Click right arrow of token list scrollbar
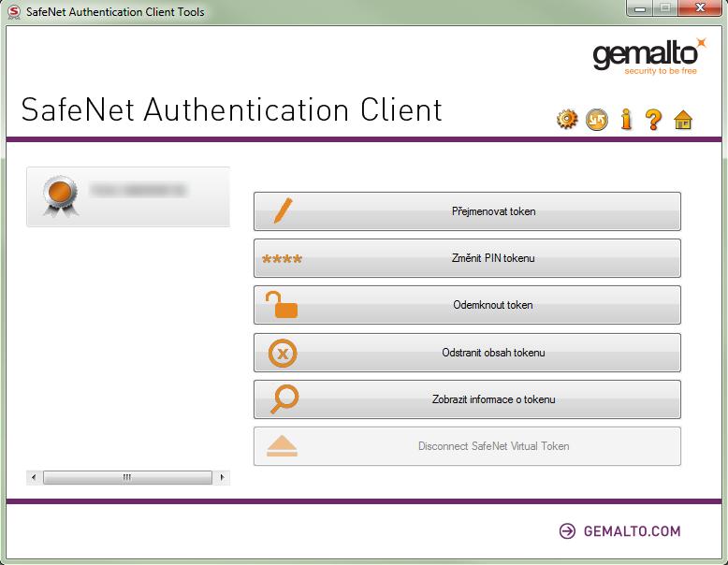Screen dimensions: 728x565 [223, 477]
